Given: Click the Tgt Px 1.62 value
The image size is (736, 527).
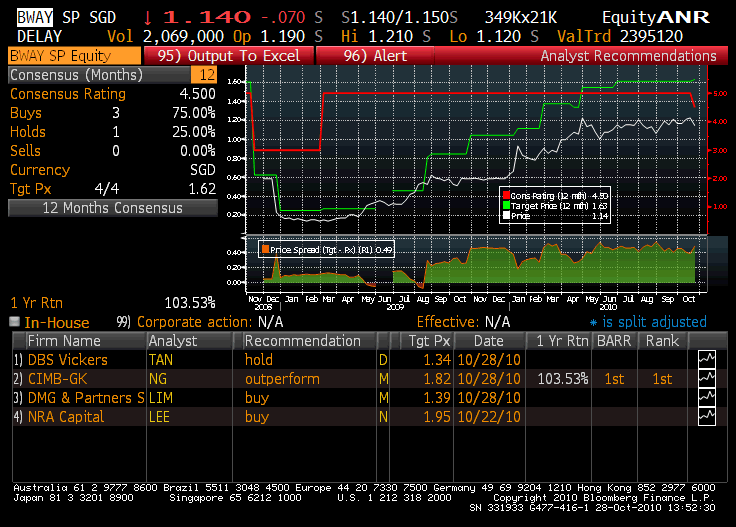Looking at the screenshot, I should click(x=202, y=189).
